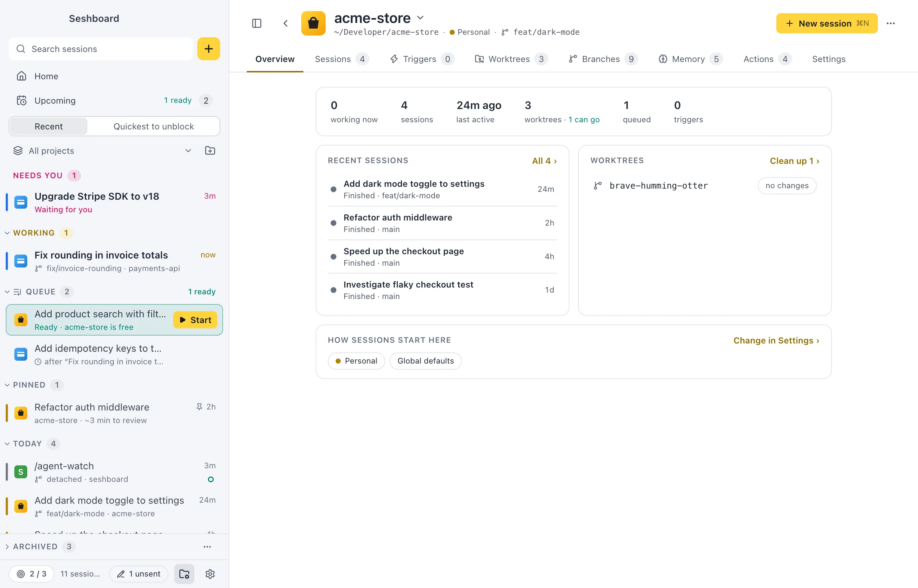Click the Home icon in sidebar

pos(22,76)
